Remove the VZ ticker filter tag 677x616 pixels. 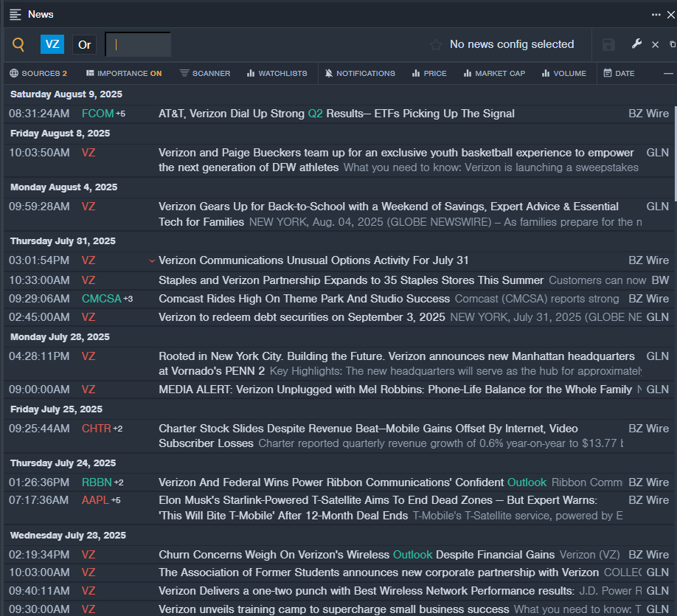point(52,44)
